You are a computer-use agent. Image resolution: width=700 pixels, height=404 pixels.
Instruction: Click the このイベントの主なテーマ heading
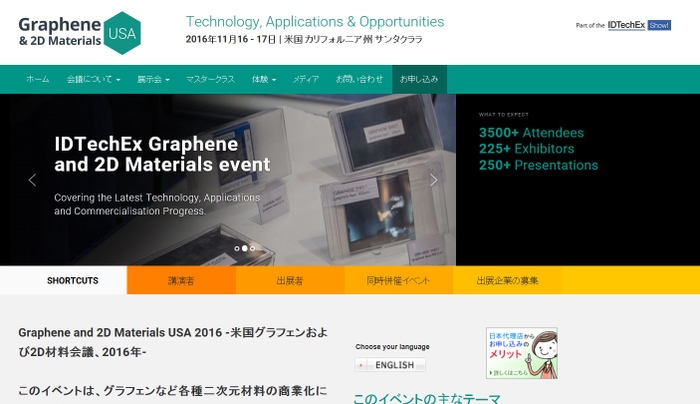pyautogui.click(x=427, y=398)
